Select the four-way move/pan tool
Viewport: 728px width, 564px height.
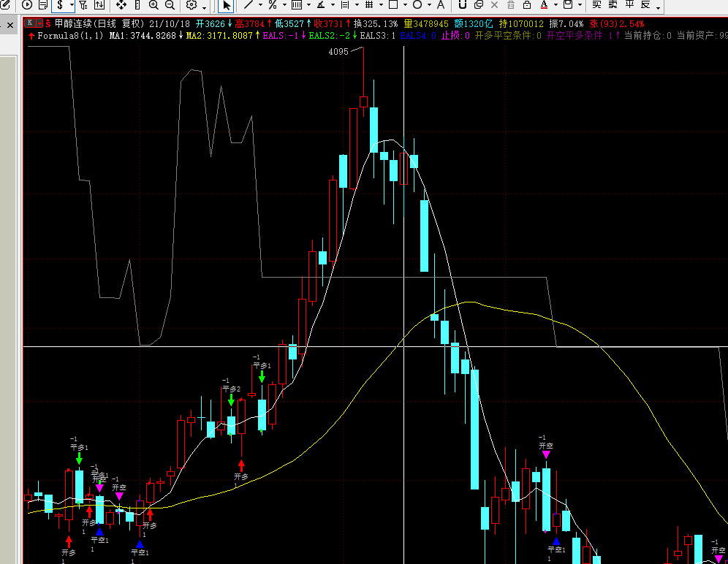click(121, 5)
